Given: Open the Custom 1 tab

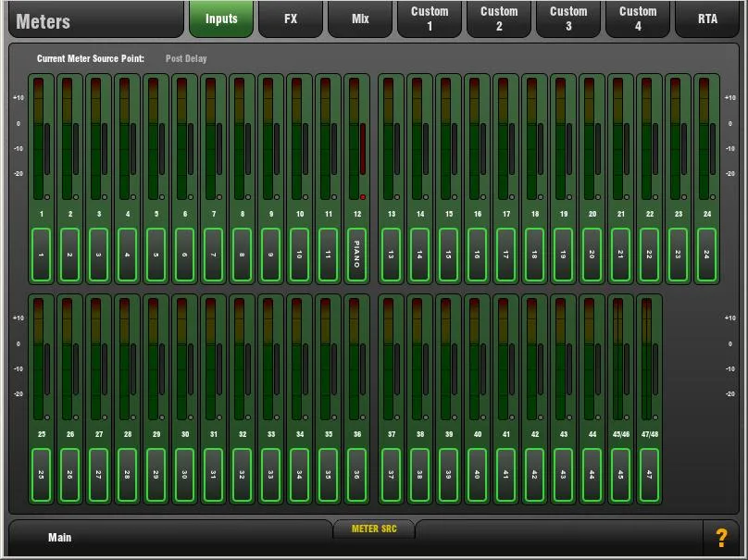Looking at the screenshot, I should pyautogui.click(x=430, y=19).
